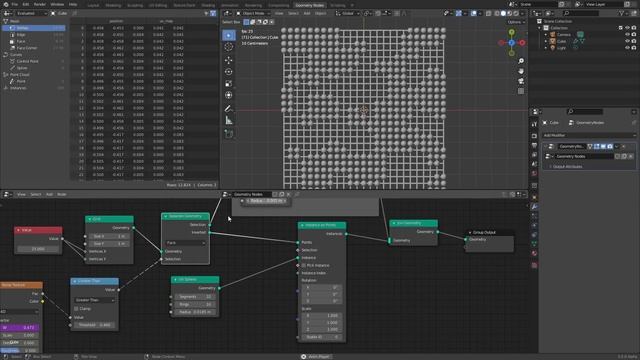Toggle Pick Instance checkbox in Instance node
This screenshot has width=640, height=360.
click(304, 265)
